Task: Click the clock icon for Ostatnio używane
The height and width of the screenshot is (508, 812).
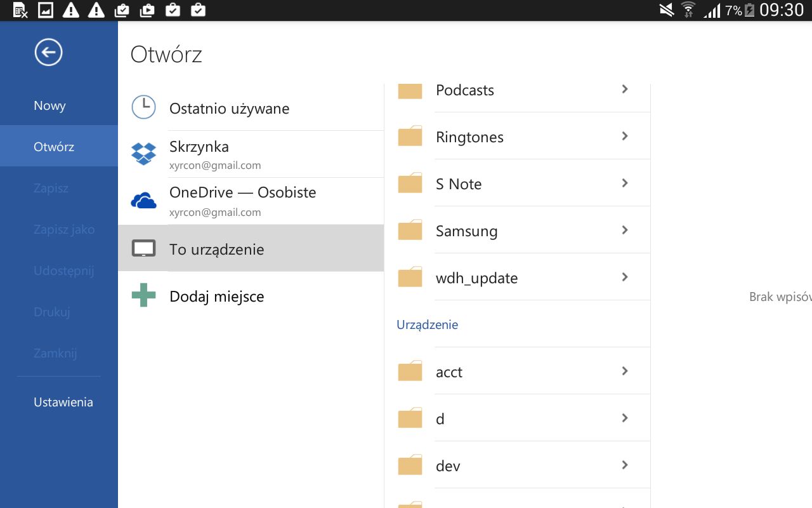Action: [143, 107]
